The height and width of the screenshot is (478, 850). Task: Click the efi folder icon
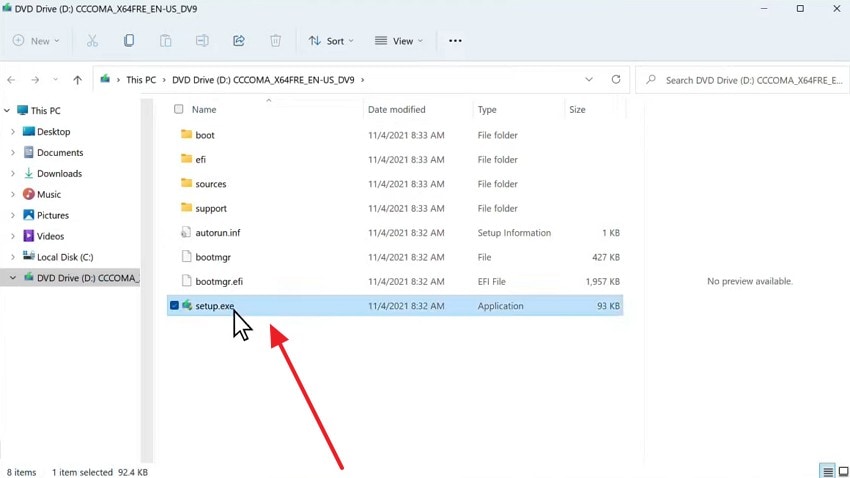(186, 158)
